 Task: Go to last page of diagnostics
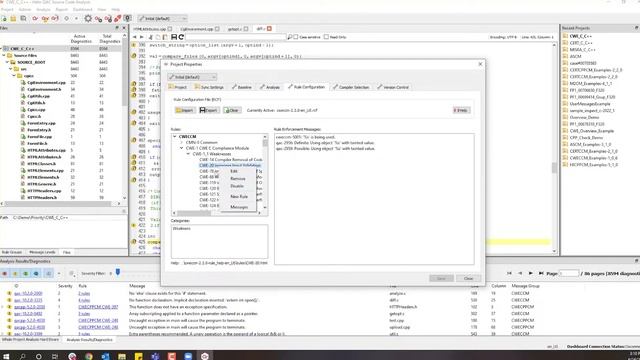[541, 273]
